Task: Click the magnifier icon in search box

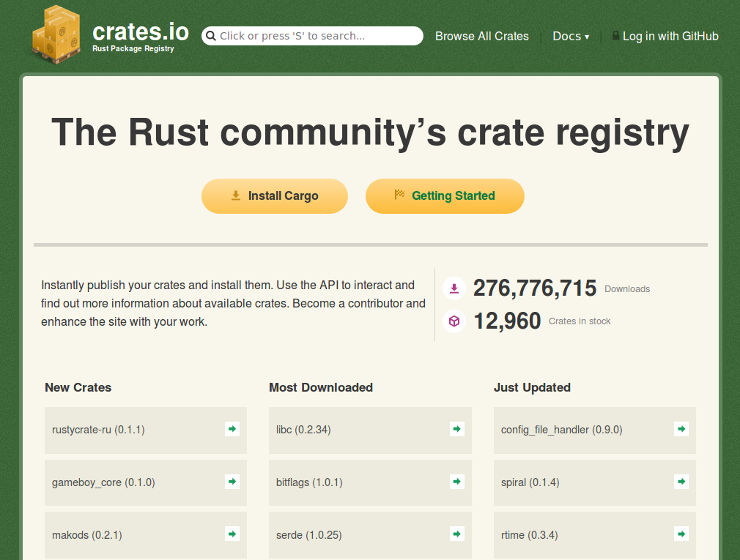Action: pos(211,36)
